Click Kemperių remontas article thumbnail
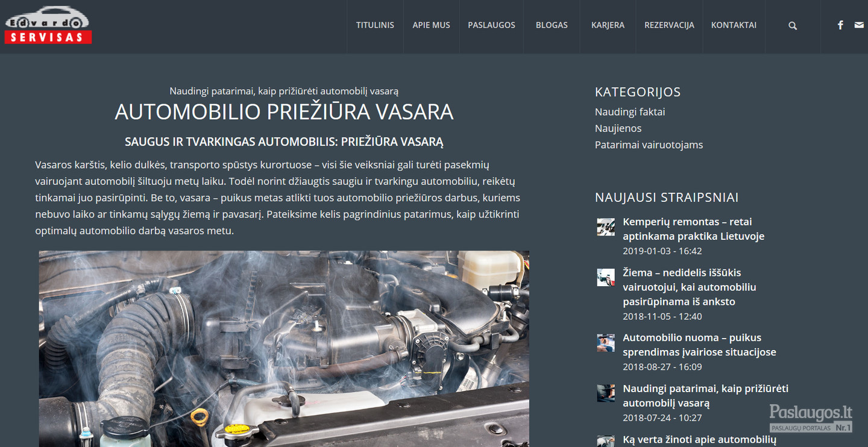 click(606, 227)
